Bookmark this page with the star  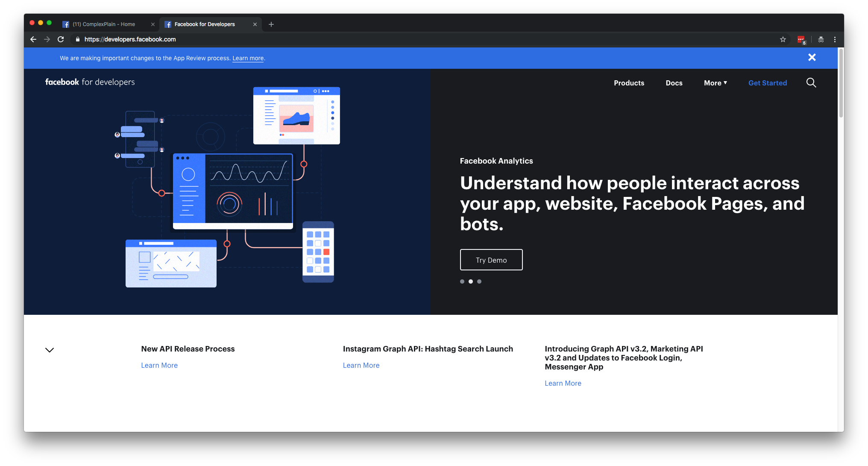click(783, 39)
